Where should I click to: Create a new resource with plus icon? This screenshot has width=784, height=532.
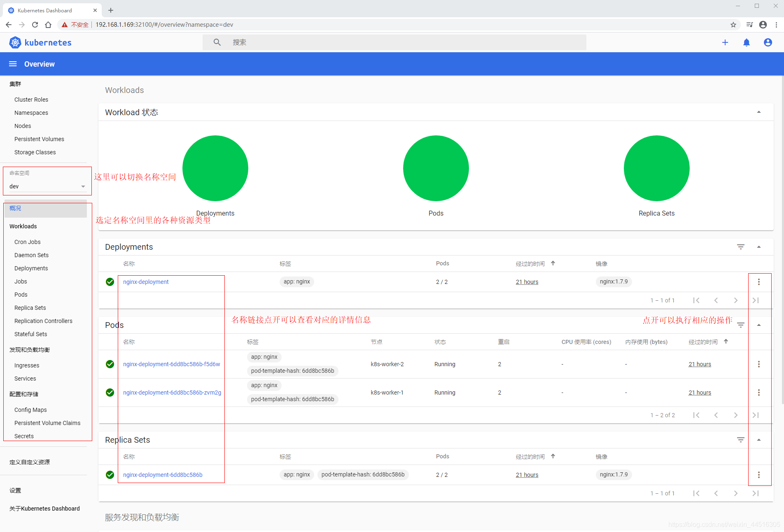pos(725,42)
